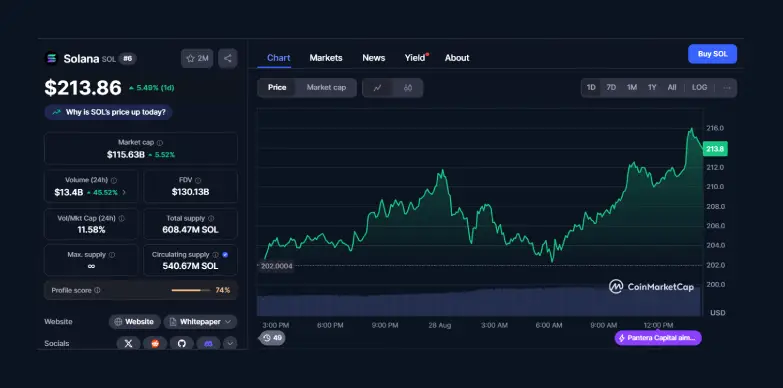The width and height of the screenshot is (783, 388).
Task: Click the $115.63B market cap value
Action: tap(126, 155)
